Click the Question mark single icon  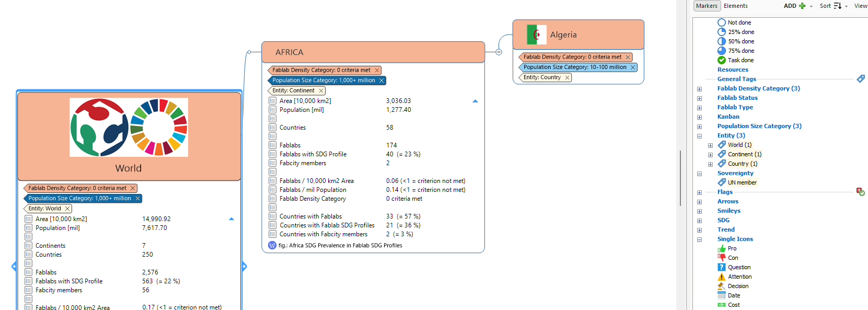pos(722,267)
